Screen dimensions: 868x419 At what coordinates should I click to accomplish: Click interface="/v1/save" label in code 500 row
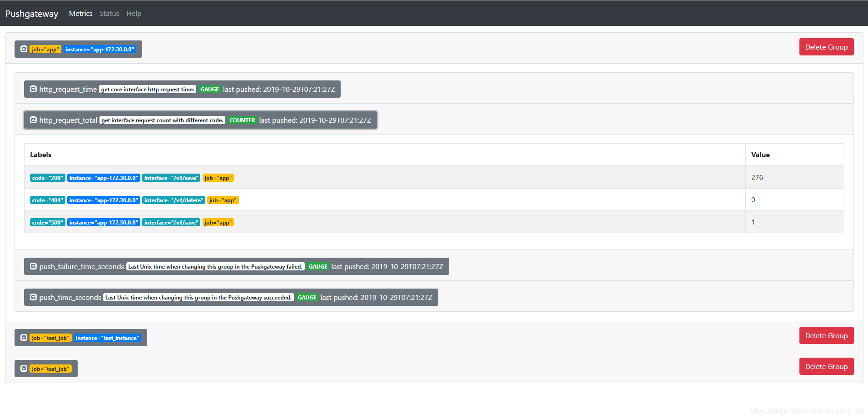[171, 223]
